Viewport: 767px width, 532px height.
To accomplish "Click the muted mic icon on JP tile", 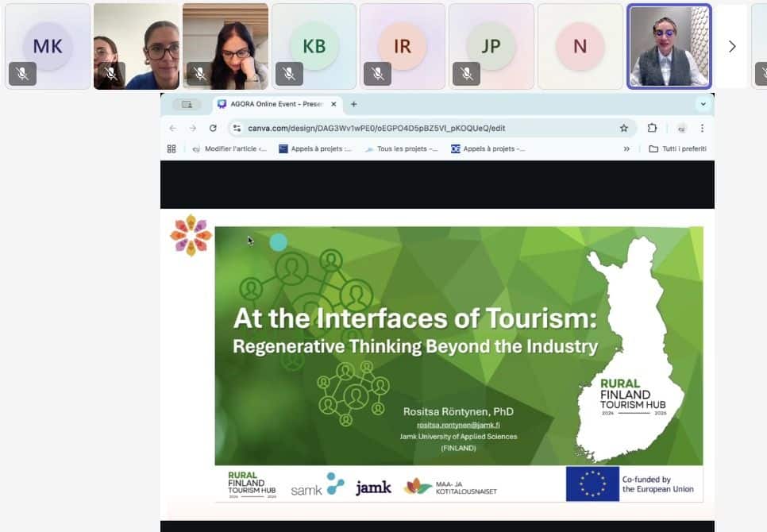I will coord(467,74).
